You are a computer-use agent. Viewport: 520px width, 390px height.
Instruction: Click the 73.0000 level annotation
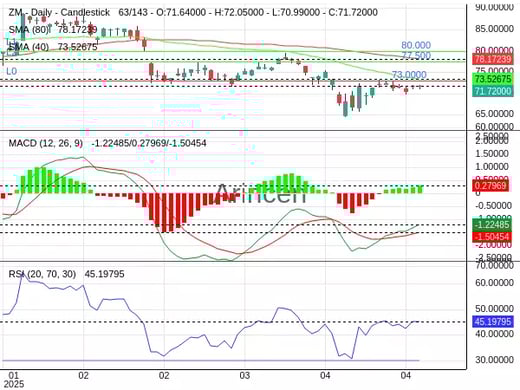[x=409, y=75]
